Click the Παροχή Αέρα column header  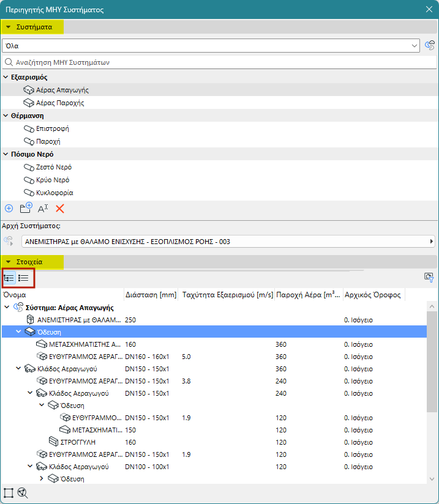point(309,295)
